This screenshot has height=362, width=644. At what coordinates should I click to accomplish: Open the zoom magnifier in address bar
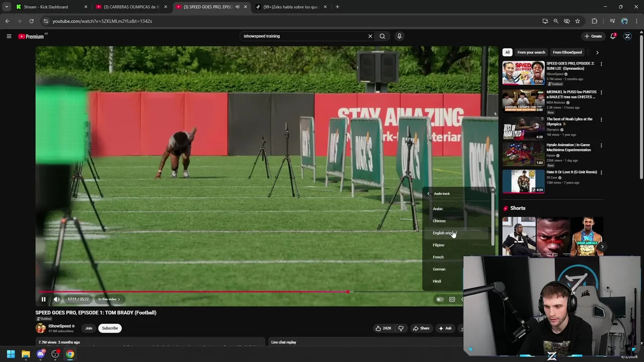point(556,21)
